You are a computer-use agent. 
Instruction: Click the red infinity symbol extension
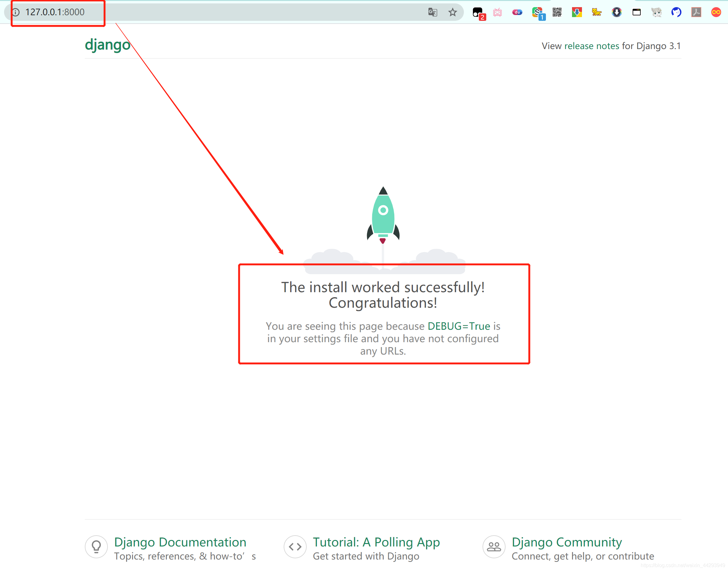(x=716, y=12)
